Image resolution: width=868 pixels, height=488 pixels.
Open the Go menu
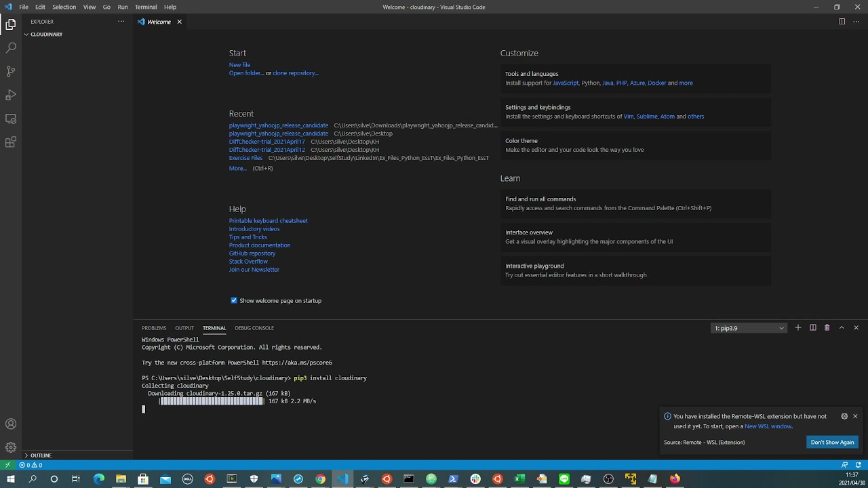(x=106, y=7)
